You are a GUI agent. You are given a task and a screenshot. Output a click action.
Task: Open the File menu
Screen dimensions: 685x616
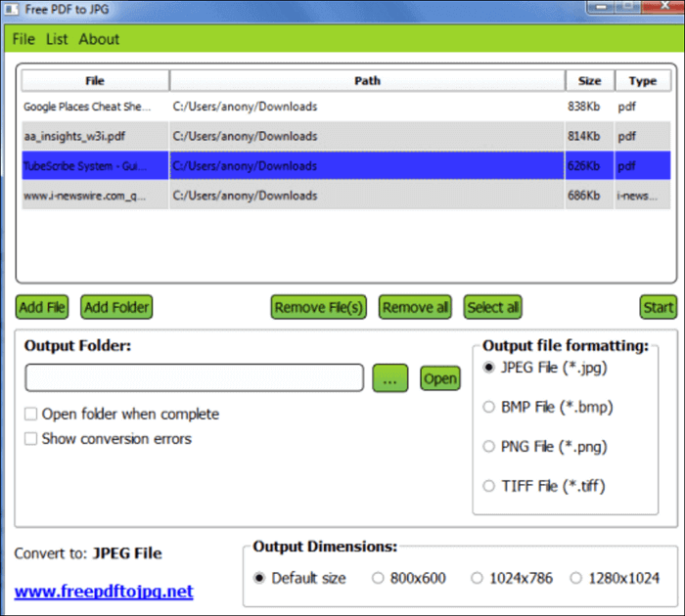click(23, 39)
